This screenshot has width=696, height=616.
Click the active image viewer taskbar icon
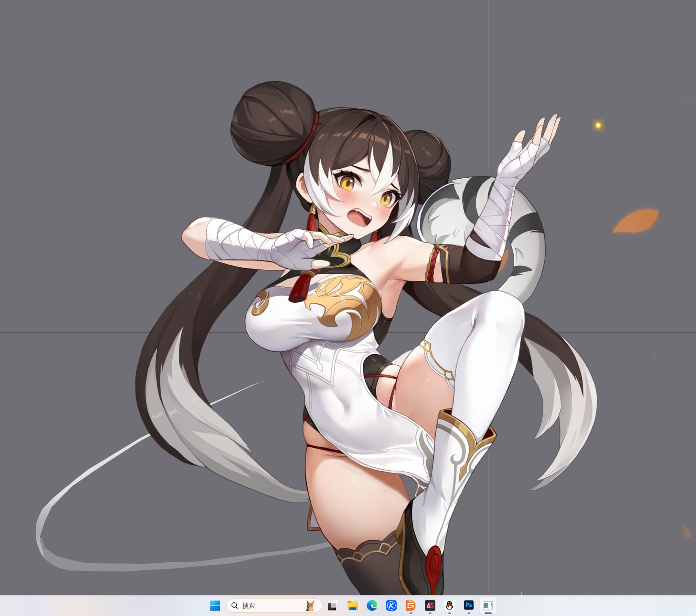coord(488,605)
